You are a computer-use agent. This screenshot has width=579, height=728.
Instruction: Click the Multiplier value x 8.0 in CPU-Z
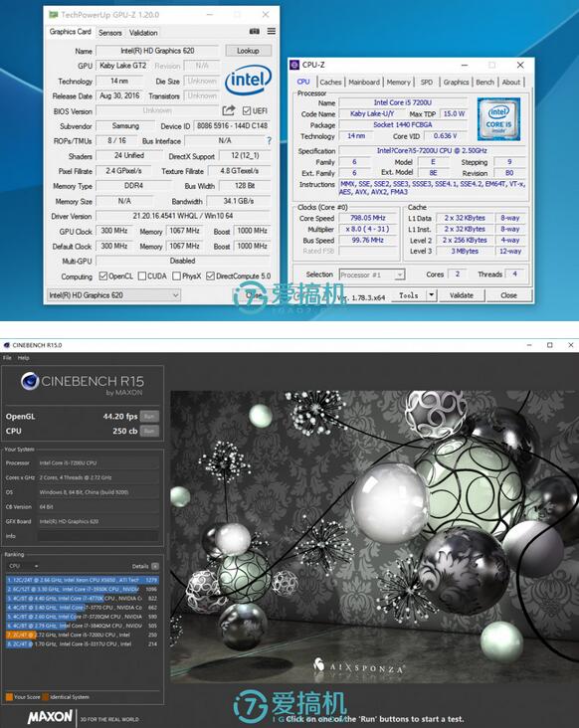(367, 229)
